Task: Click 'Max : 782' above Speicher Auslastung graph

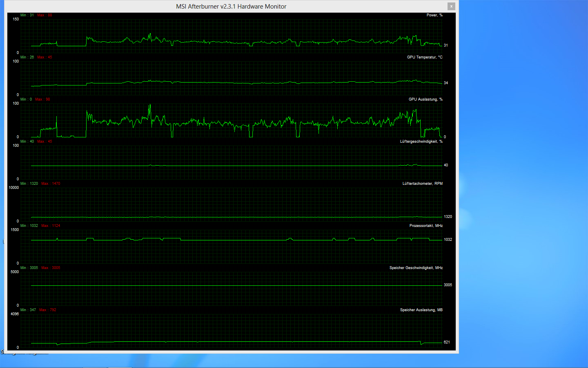Action: coord(48,310)
